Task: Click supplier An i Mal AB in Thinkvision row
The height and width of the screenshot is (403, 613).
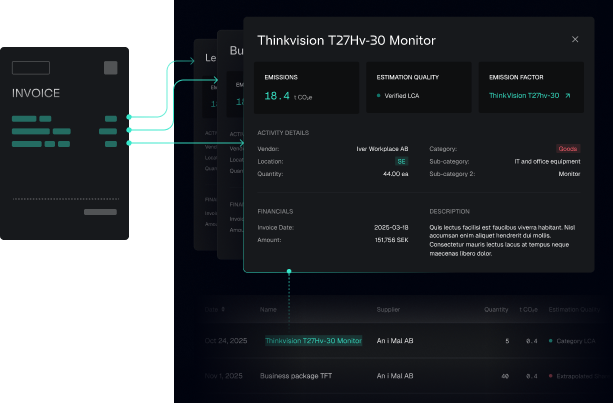Action: click(395, 340)
